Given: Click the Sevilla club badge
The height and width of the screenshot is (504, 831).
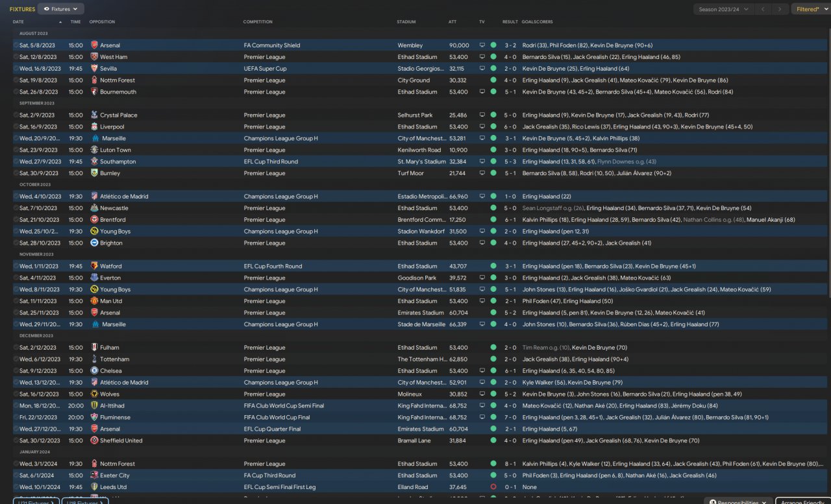Looking at the screenshot, I should (94, 69).
